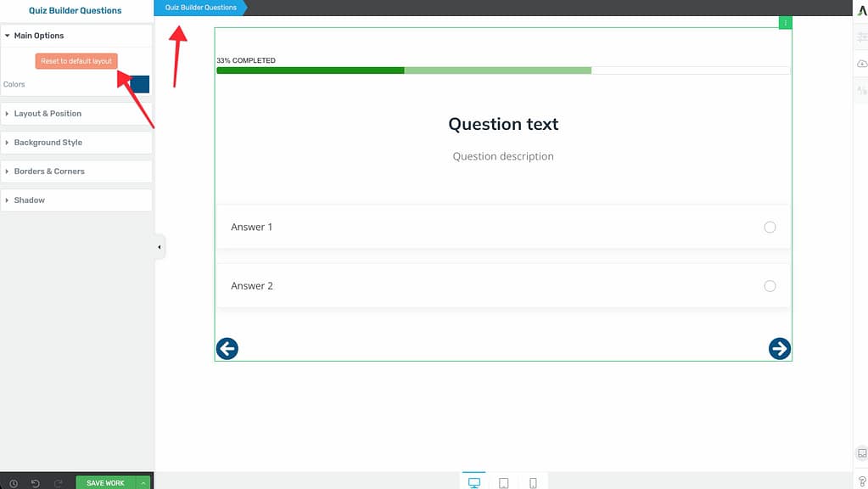Click the undo arrow icon
Screen dimensions: 868x489
(36, 483)
